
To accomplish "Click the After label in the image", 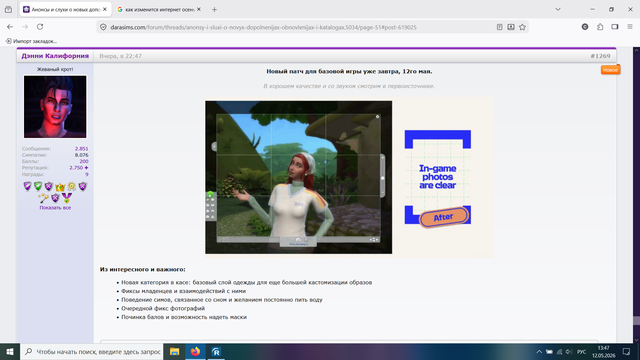I will click(x=443, y=217).
